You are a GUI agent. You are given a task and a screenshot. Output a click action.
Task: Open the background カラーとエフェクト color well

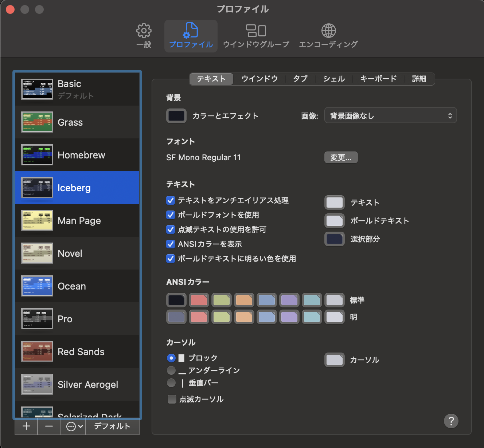click(176, 116)
